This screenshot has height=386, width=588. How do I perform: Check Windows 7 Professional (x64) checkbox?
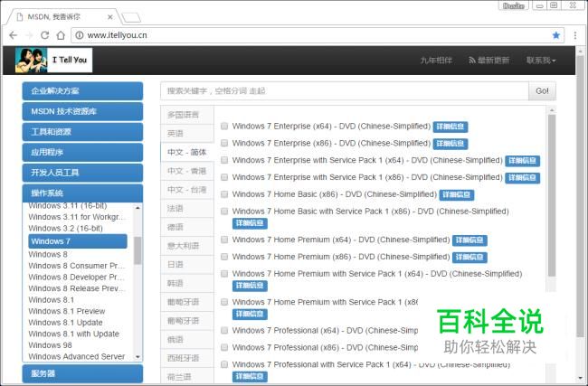pyautogui.click(x=224, y=331)
